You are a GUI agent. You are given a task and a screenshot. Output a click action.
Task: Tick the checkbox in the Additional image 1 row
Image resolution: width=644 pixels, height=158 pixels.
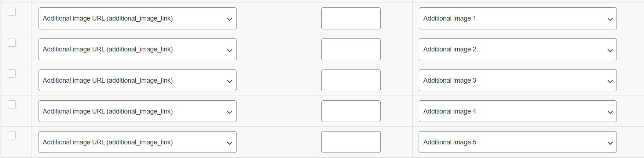click(12, 12)
